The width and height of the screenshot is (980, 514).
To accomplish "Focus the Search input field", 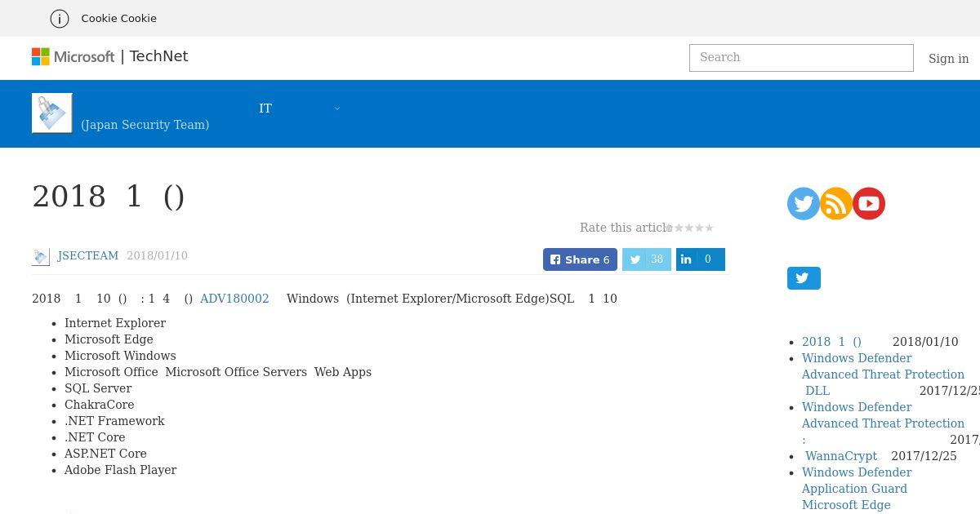I will click(801, 58).
